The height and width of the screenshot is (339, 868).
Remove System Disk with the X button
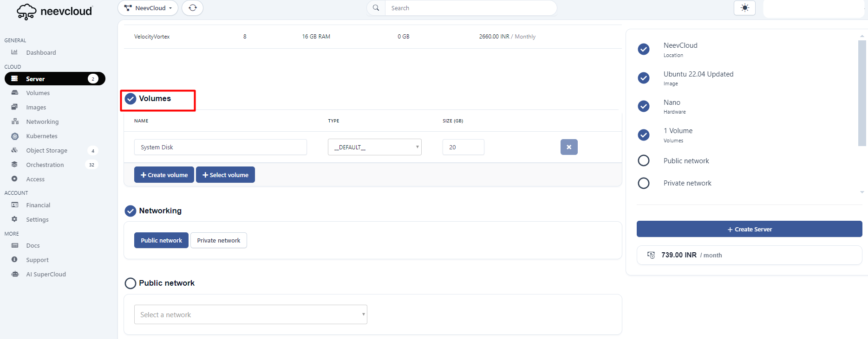click(x=568, y=147)
